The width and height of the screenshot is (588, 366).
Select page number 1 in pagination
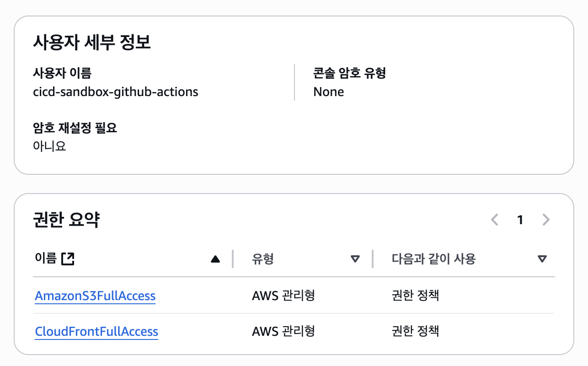(520, 220)
